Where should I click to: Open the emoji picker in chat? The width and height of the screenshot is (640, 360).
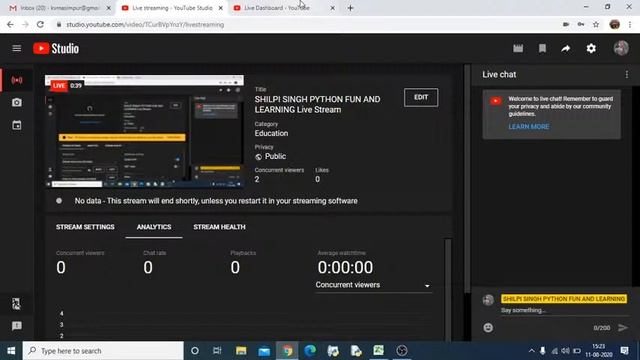click(488, 327)
